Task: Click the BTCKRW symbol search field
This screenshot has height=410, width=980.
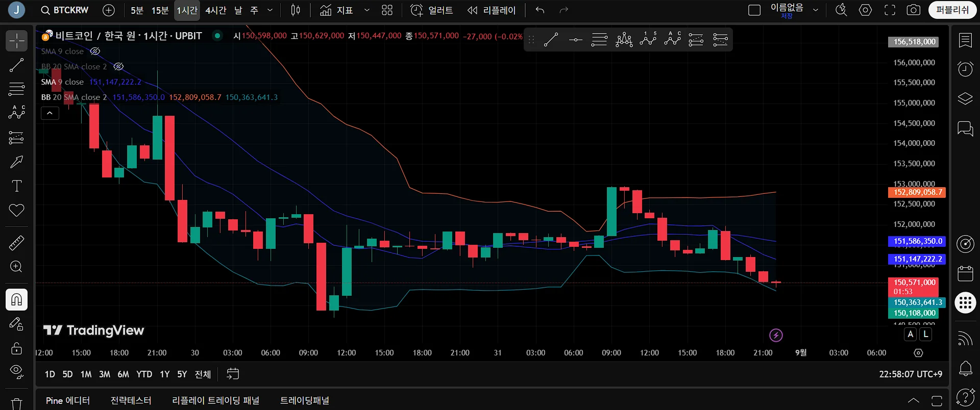Action: [65, 10]
